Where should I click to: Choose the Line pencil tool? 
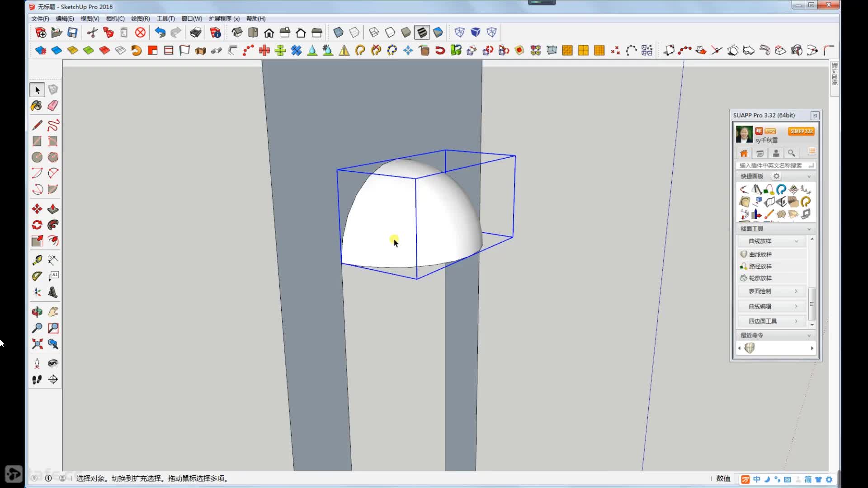click(x=37, y=125)
